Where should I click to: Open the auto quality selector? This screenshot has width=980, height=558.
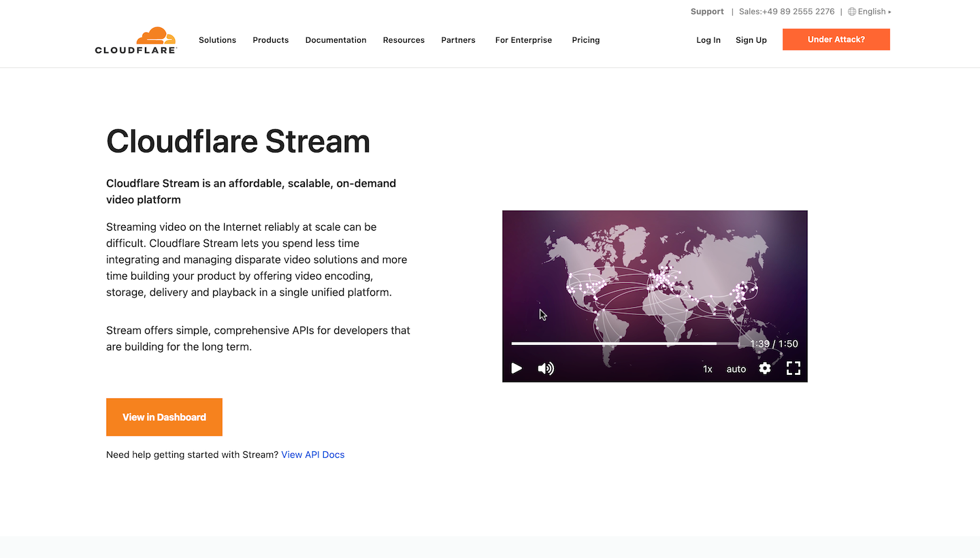coord(736,369)
